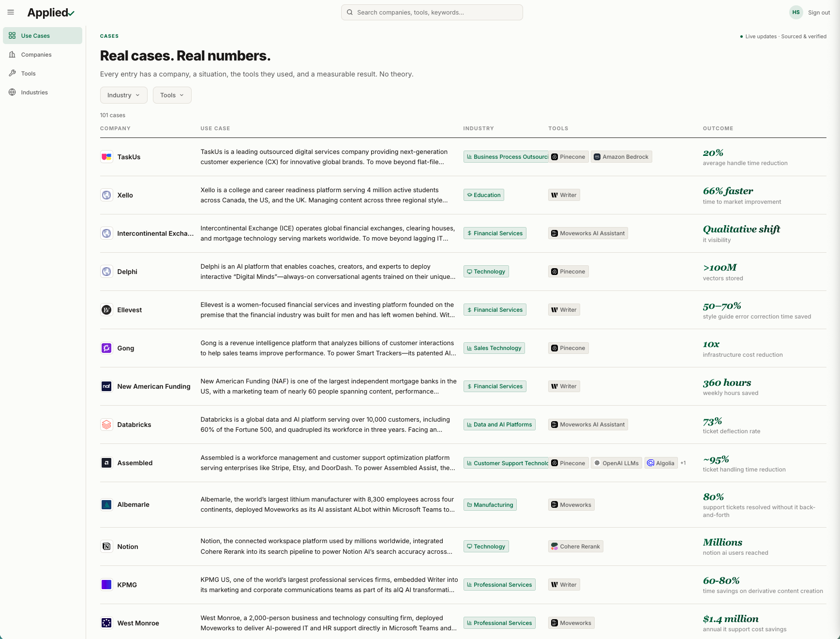Open the Industry filter dropdown

(123, 95)
